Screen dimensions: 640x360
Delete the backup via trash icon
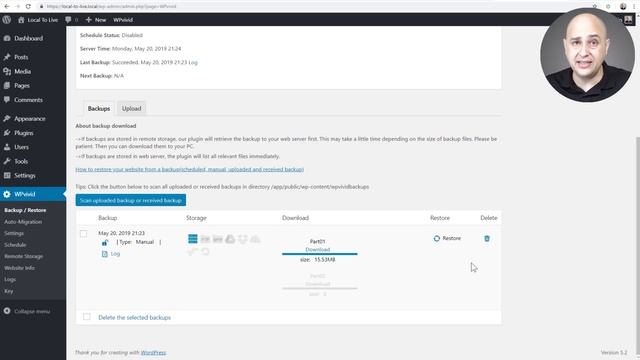pyautogui.click(x=487, y=238)
